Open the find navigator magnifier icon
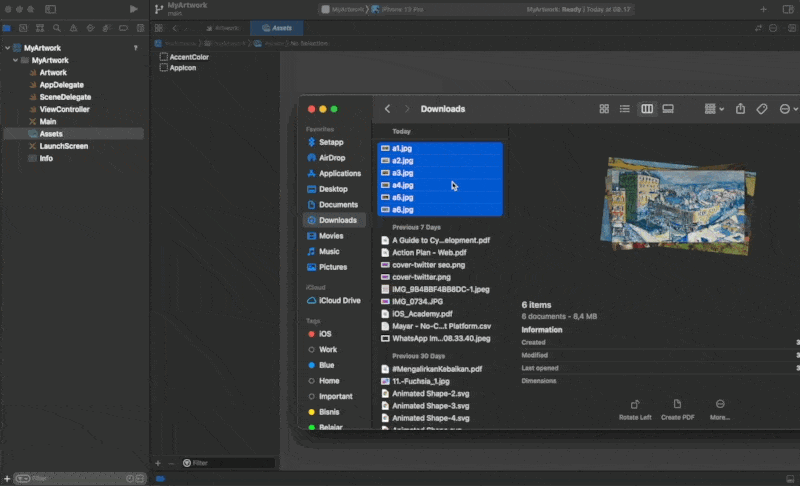 click(x=57, y=28)
